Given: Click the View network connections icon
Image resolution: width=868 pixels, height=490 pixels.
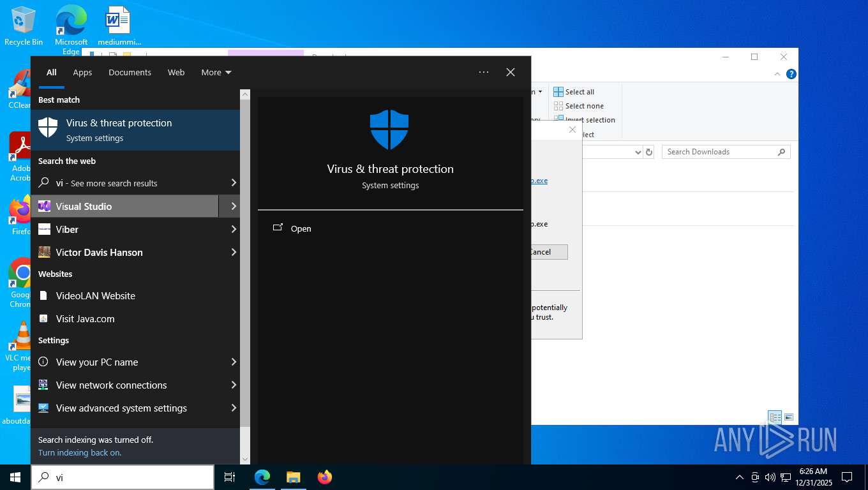Looking at the screenshot, I should click(43, 385).
